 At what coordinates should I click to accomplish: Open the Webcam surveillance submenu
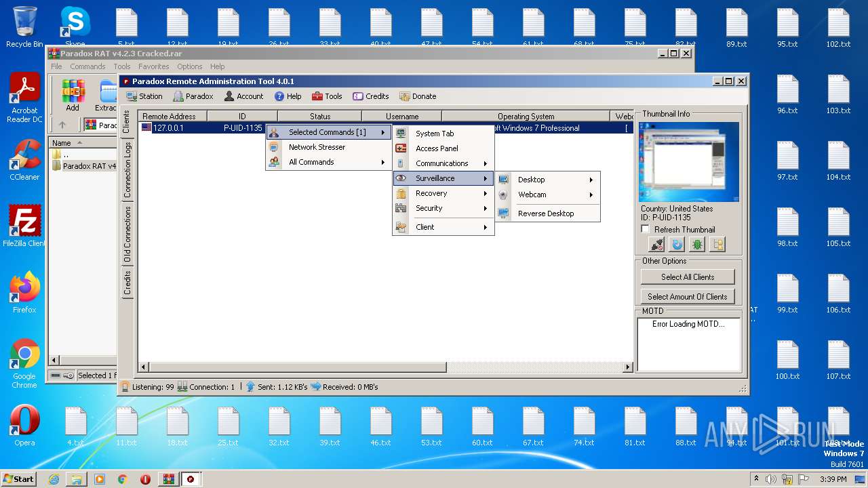point(547,195)
